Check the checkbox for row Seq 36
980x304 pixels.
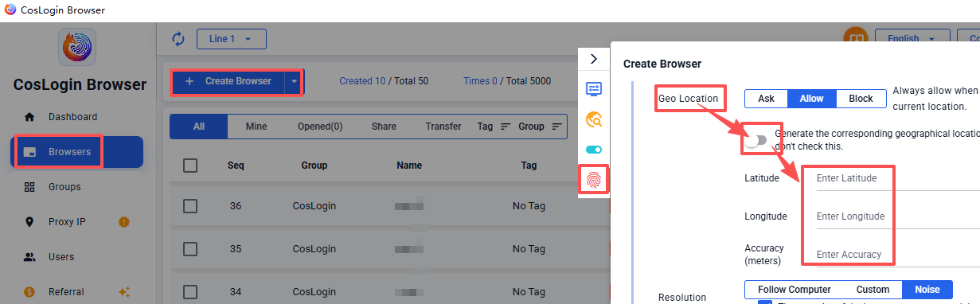(190, 206)
